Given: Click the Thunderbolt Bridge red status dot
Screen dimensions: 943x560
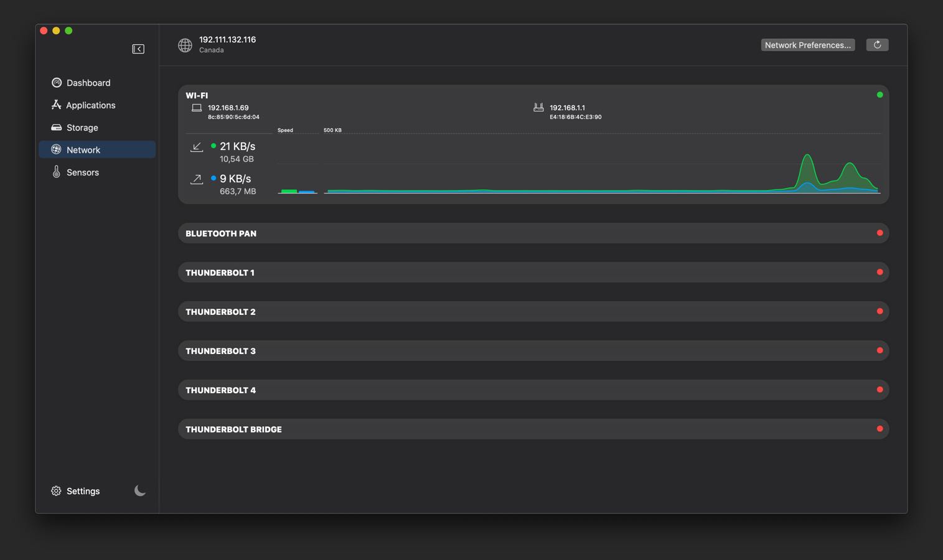Looking at the screenshot, I should click(880, 429).
